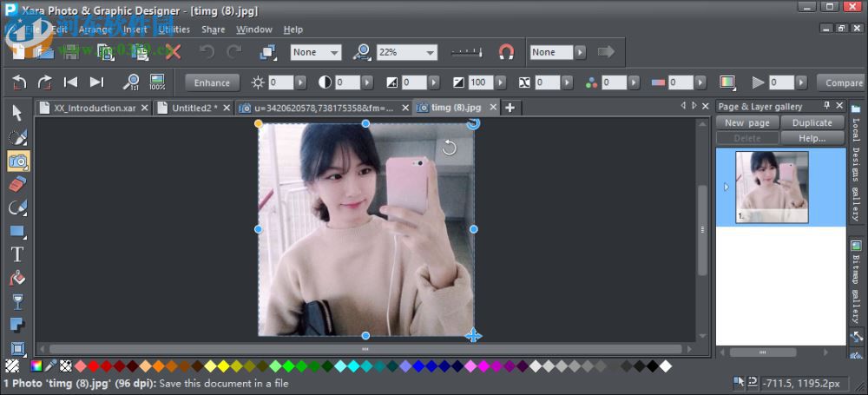Open dropdown arrow next to right None field
The image size is (868, 395).
[580, 52]
